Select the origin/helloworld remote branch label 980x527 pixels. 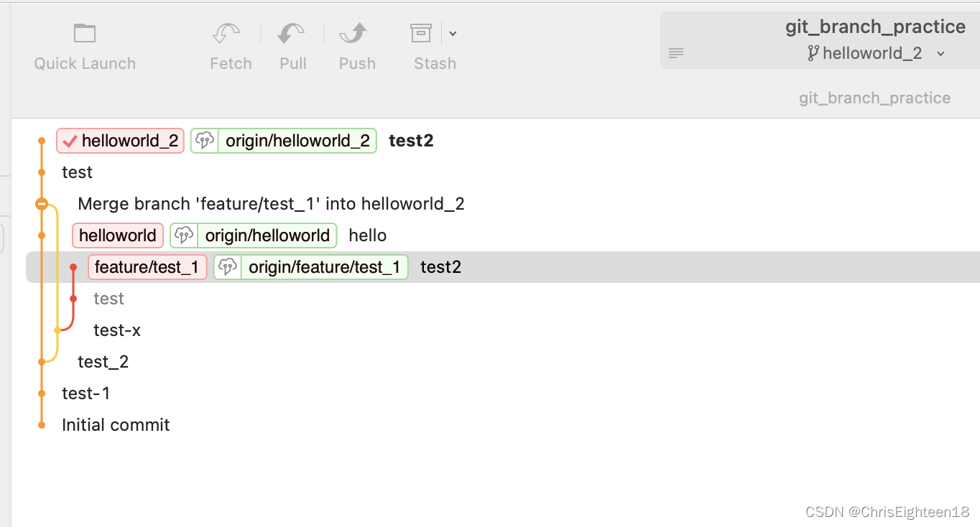click(267, 235)
